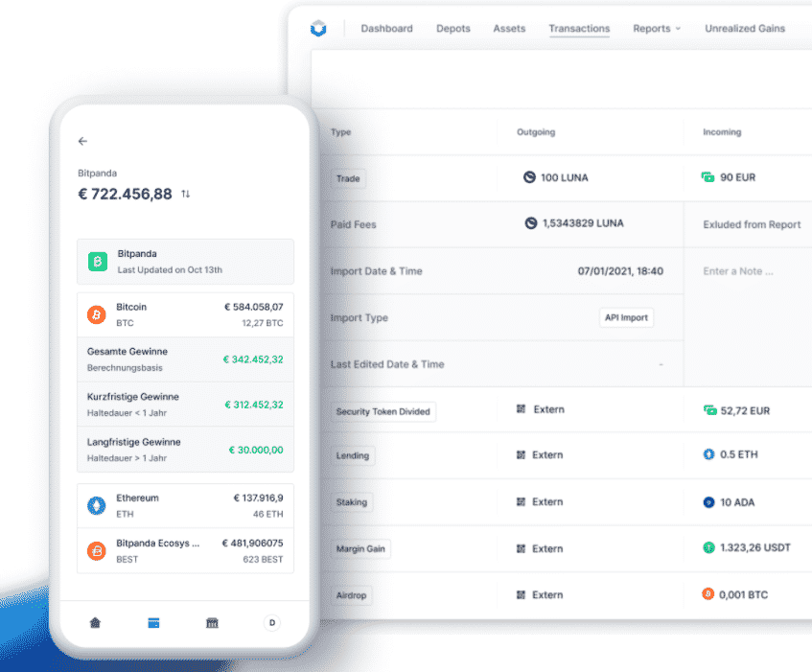Open the Unrealized Gains tab
The image size is (812, 672).
[x=745, y=29]
